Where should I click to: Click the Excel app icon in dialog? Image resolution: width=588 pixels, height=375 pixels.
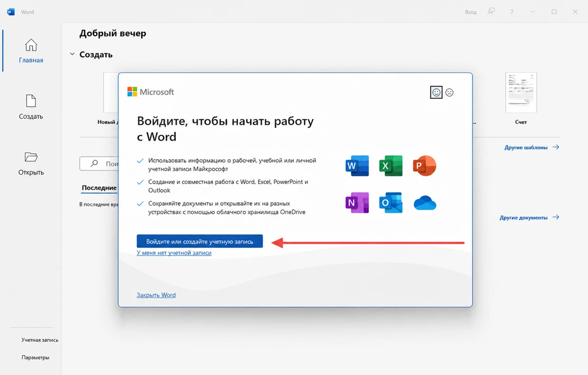pos(391,166)
